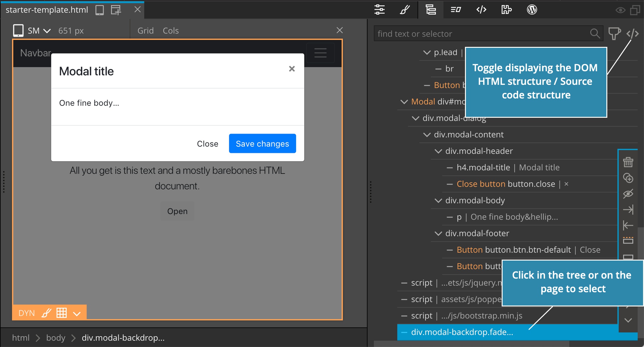Open the WordPress panel icon
This screenshot has width=644, height=347.
point(532,10)
